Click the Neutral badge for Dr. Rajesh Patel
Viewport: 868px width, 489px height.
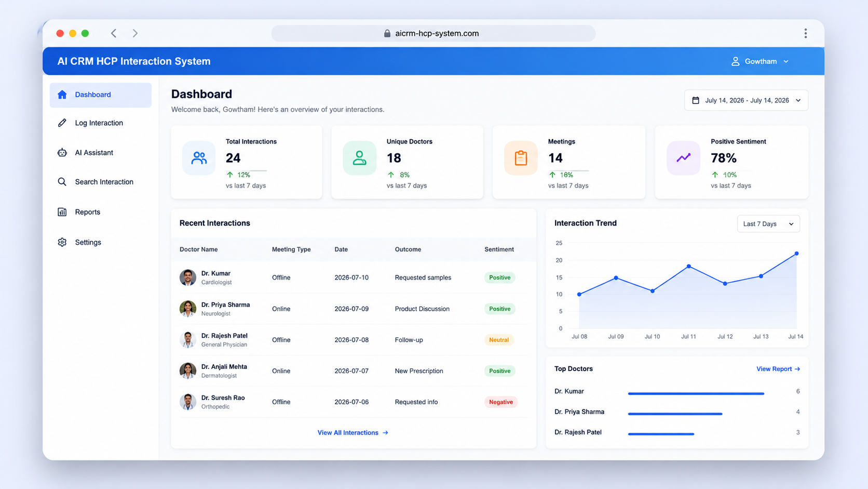point(499,340)
